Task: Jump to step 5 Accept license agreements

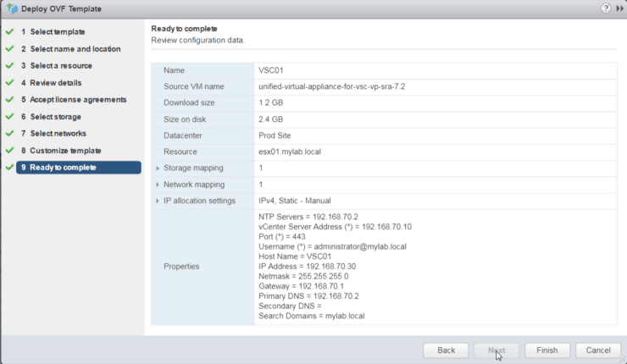Action: (78, 100)
